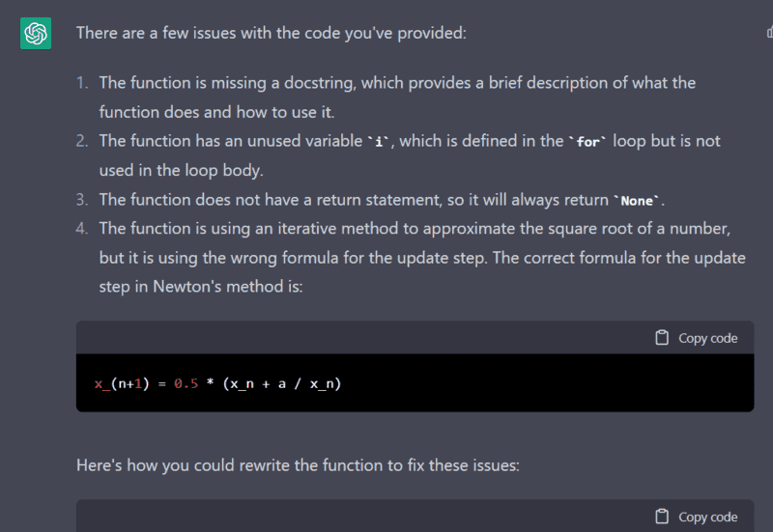The width and height of the screenshot is (773, 532).
Task: Click the ChatGPT logo avatar
Action: pos(36,34)
